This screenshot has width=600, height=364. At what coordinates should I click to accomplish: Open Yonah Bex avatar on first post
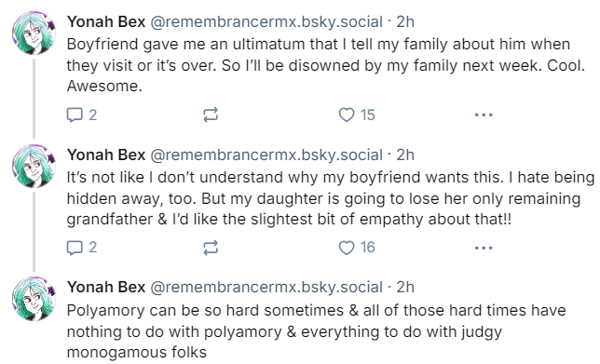[34, 33]
